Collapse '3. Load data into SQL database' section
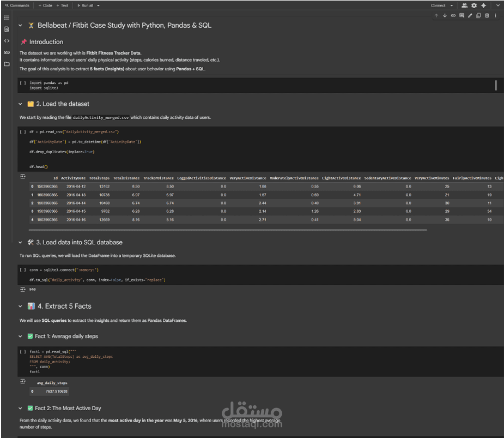Screen dimensions: 504x438 (20, 242)
